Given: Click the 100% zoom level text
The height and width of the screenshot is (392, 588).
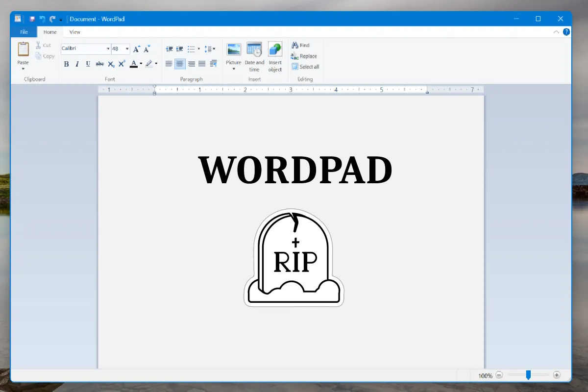Looking at the screenshot, I should (x=485, y=376).
